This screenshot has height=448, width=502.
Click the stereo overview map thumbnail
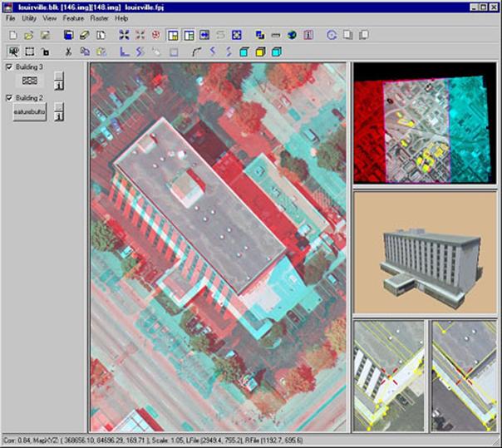pyautogui.click(x=427, y=125)
